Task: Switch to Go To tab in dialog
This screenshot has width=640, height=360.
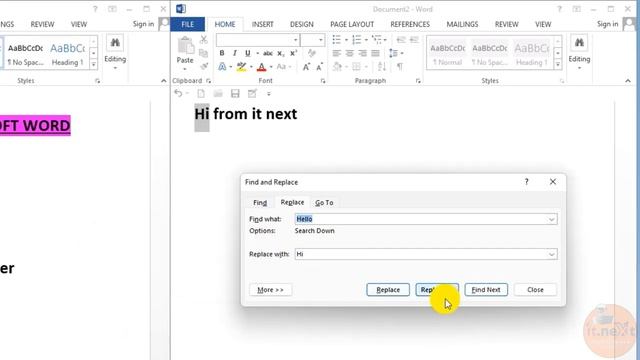Action: click(324, 202)
